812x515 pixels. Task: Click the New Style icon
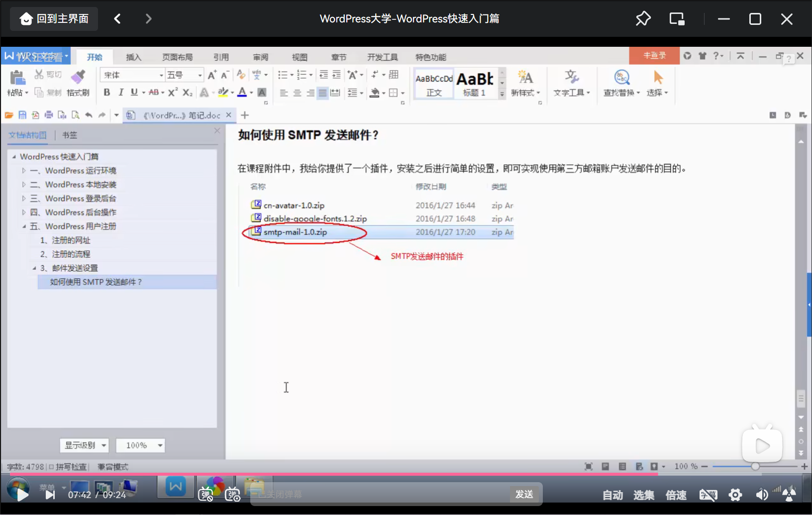point(525,77)
